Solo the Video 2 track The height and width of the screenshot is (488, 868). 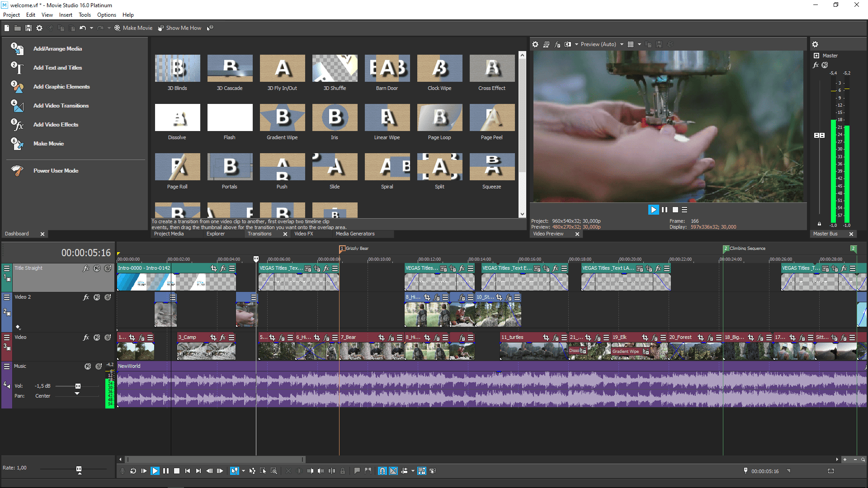[108, 297]
